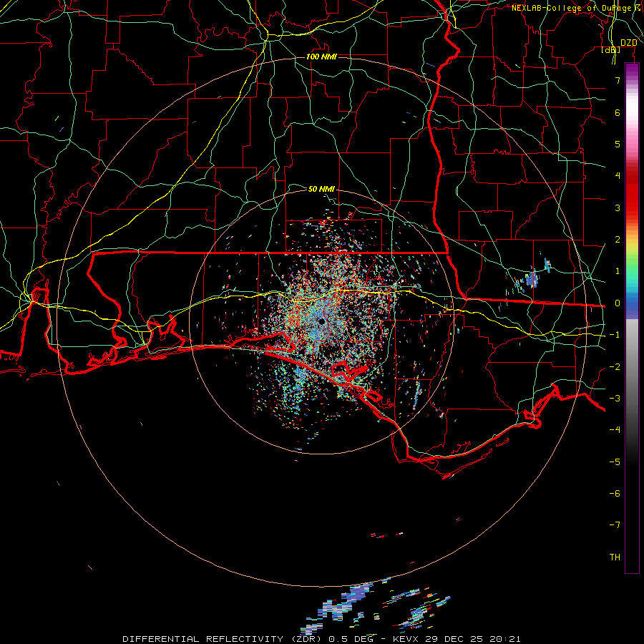The width and height of the screenshot is (644, 644).
Task: Click the -5 dB scale label
Action: pyautogui.click(x=615, y=462)
